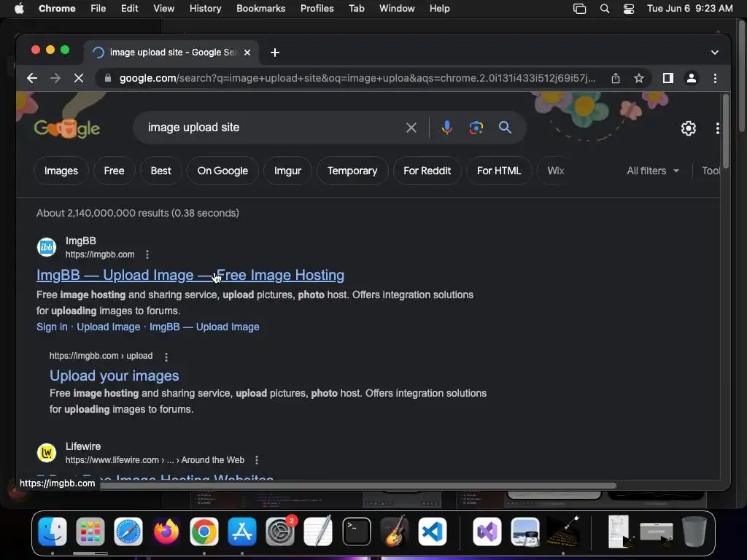Open Spotlight search in menu bar
Image resolution: width=747 pixels, height=560 pixels.
(605, 9)
